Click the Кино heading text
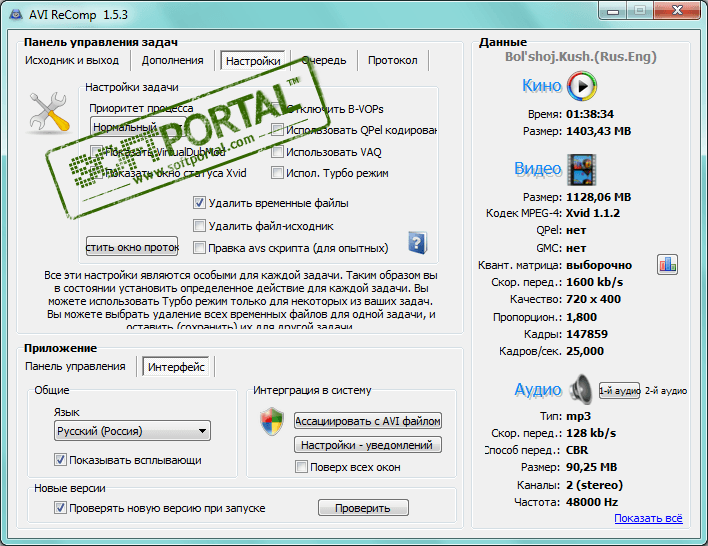 541,85
